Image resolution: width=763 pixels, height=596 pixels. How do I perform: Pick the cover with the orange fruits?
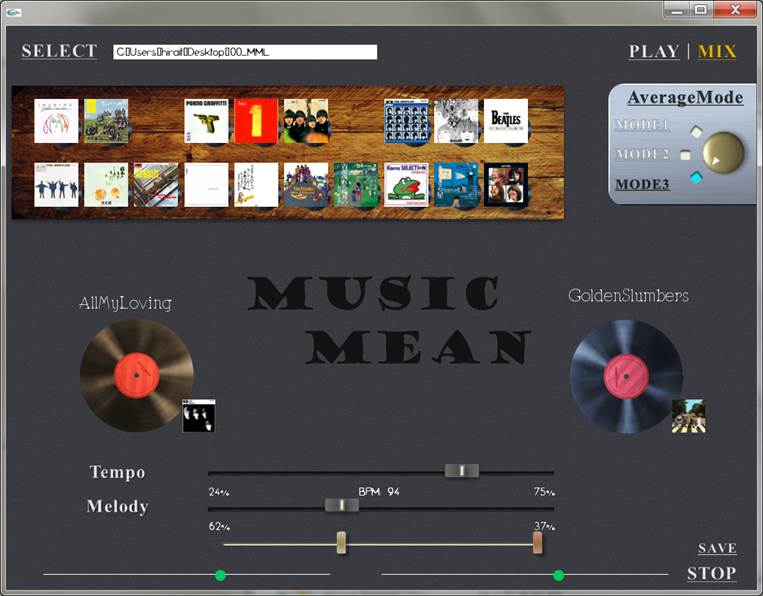pos(106,185)
